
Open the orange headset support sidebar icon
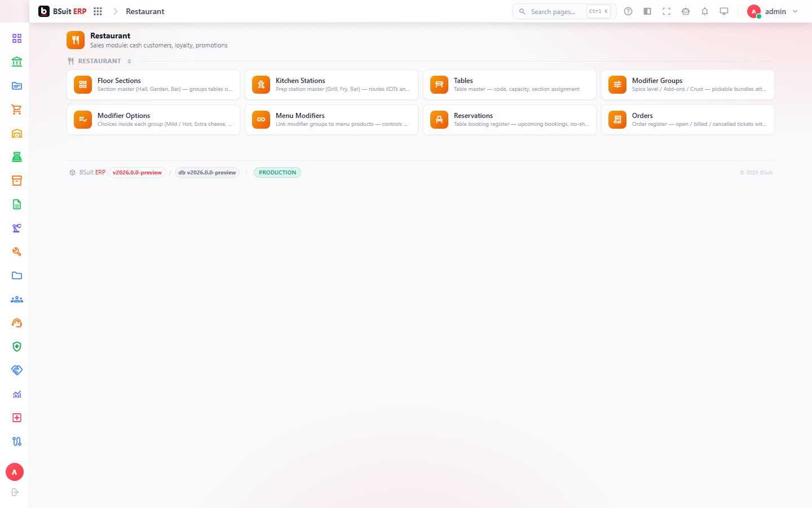[x=17, y=323]
